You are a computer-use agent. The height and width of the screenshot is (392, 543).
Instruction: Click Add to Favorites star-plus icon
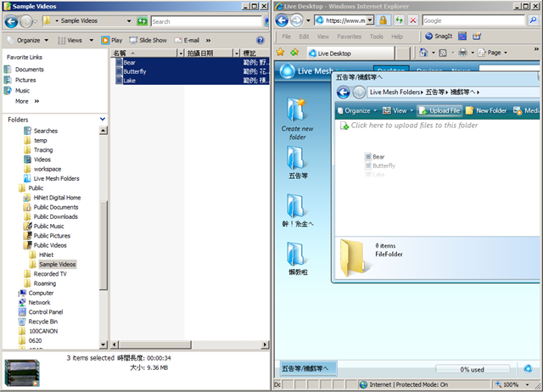(x=294, y=53)
